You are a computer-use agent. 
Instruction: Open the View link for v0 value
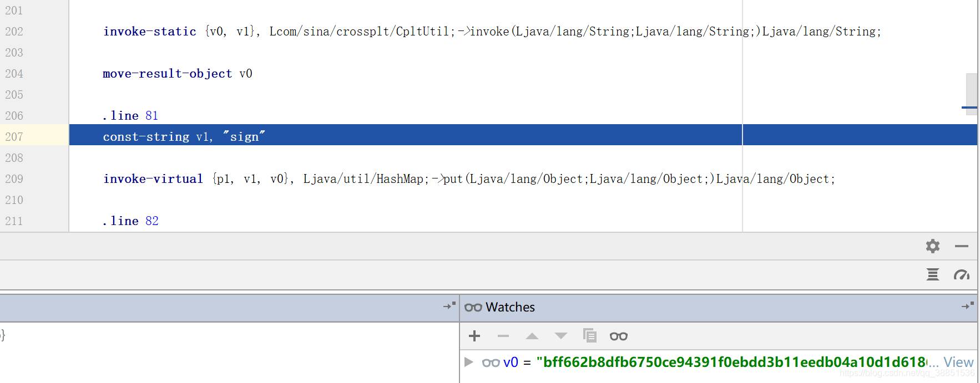point(958,362)
